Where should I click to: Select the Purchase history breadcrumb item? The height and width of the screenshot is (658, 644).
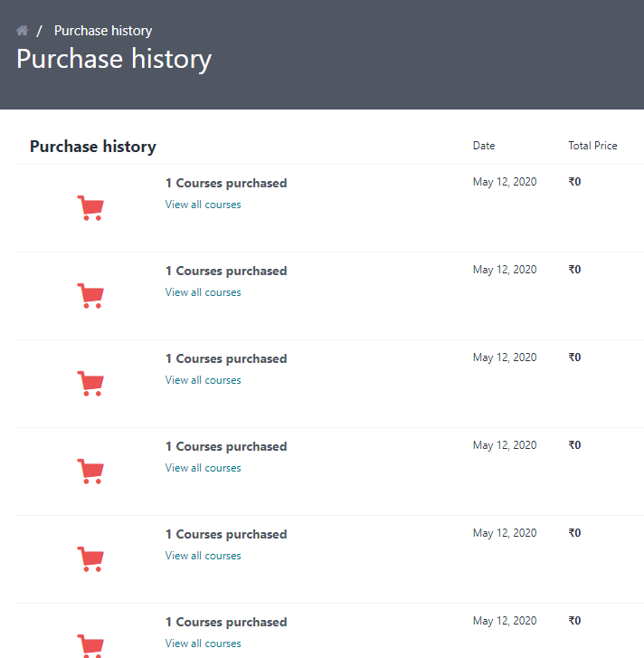point(103,31)
